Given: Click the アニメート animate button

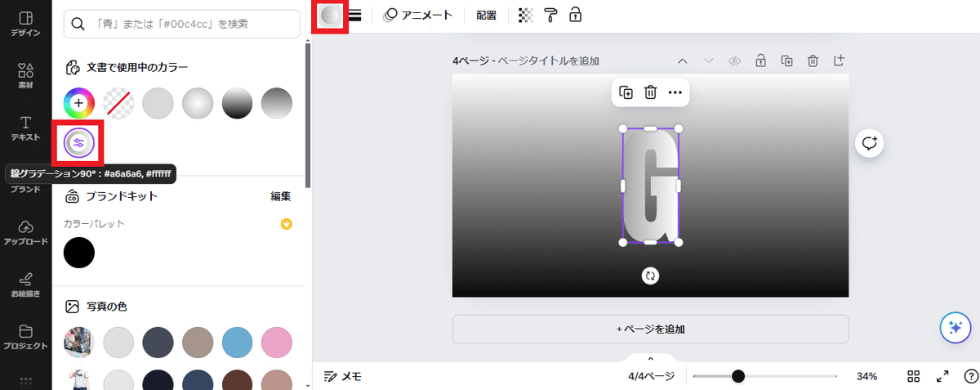Looking at the screenshot, I should pyautogui.click(x=417, y=15).
